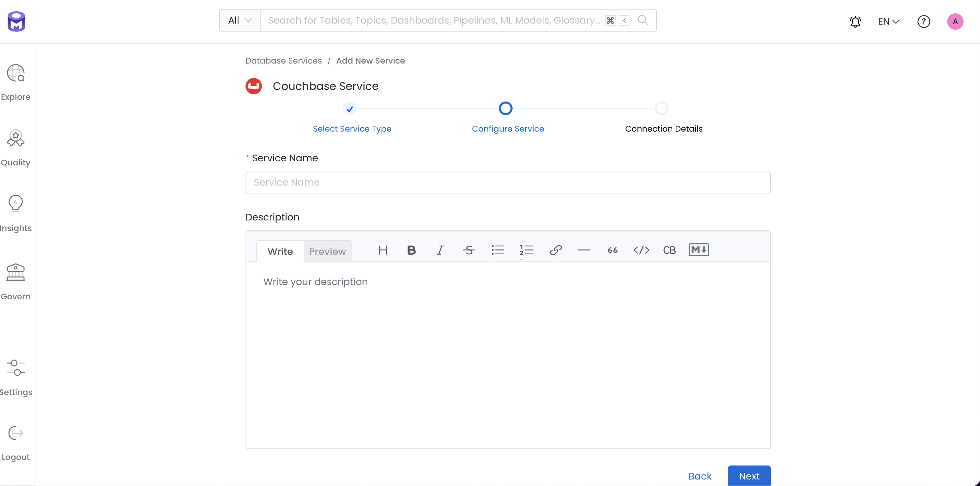
Task: Open notification bell menu
Action: pyautogui.click(x=856, y=21)
